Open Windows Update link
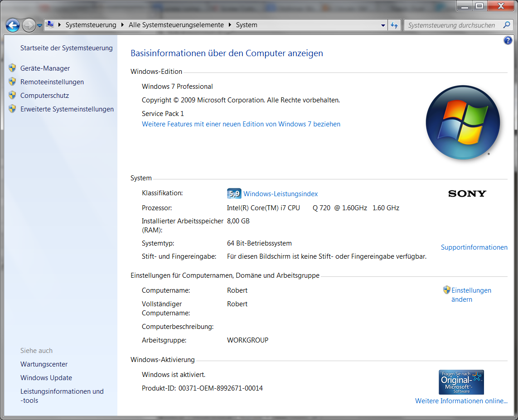The width and height of the screenshot is (518, 420). pyautogui.click(x=46, y=378)
